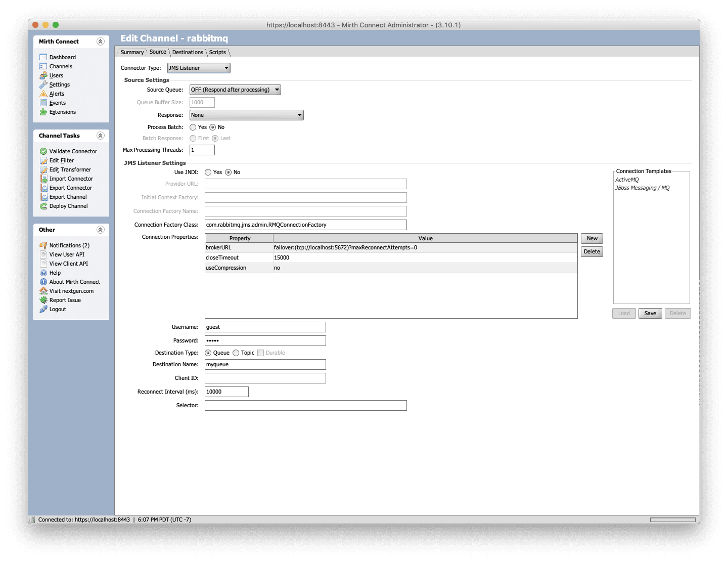
Task: Collapse the Other panel
Action: click(100, 230)
